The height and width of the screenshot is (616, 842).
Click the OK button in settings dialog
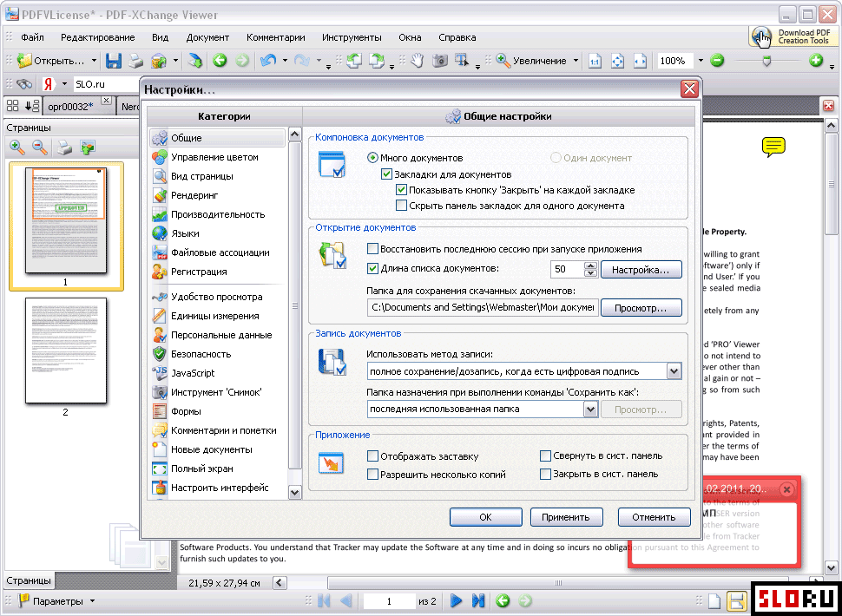(485, 517)
